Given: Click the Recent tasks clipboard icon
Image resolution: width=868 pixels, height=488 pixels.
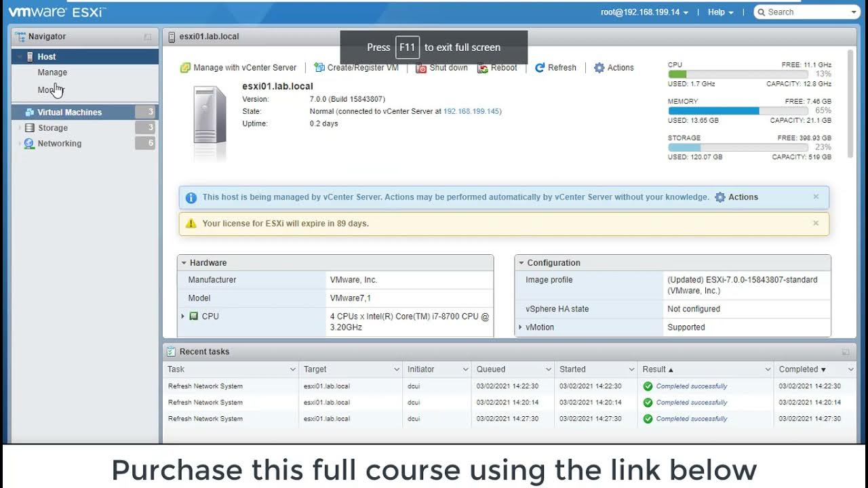Looking at the screenshot, I should [171, 352].
